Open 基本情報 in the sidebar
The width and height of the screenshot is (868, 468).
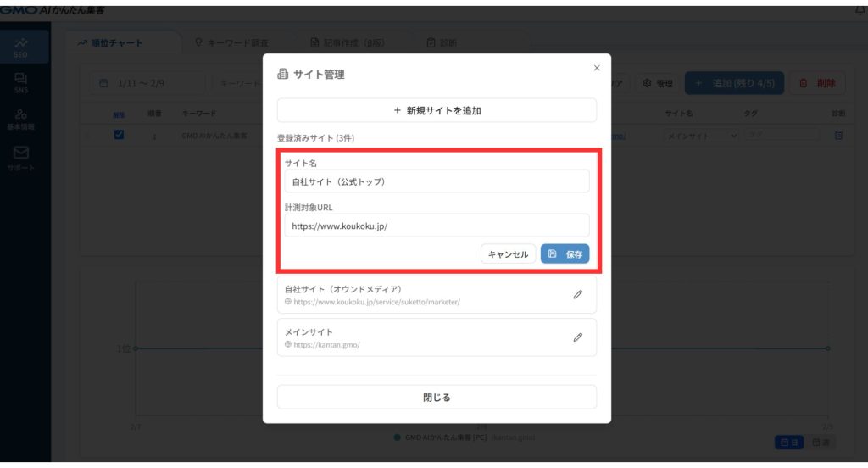click(20, 119)
